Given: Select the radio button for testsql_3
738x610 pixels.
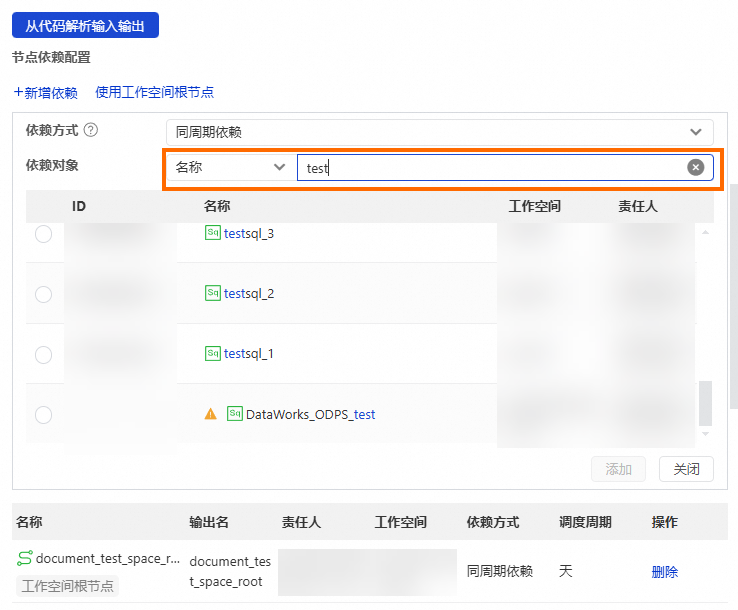Looking at the screenshot, I should [x=43, y=234].
